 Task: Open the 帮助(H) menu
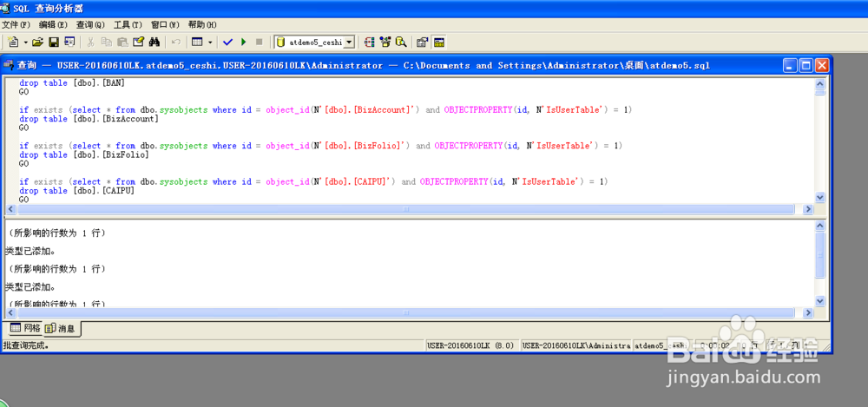point(202,25)
